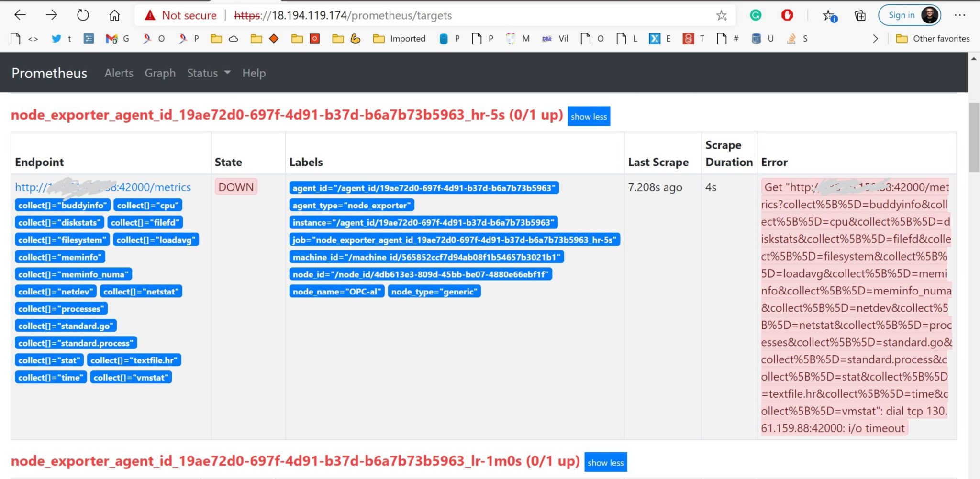Open the Alerts page
Viewport: 980px width, 479px height.
119,73
